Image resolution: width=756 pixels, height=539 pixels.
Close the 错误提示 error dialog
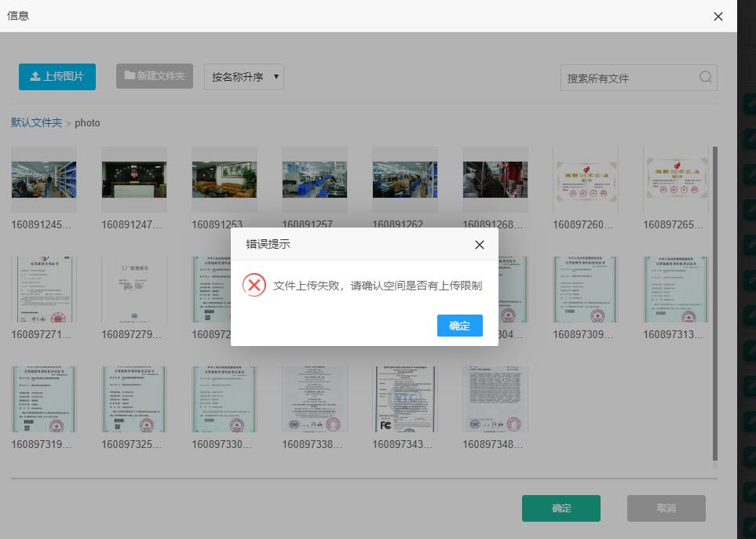pos(479,245)
